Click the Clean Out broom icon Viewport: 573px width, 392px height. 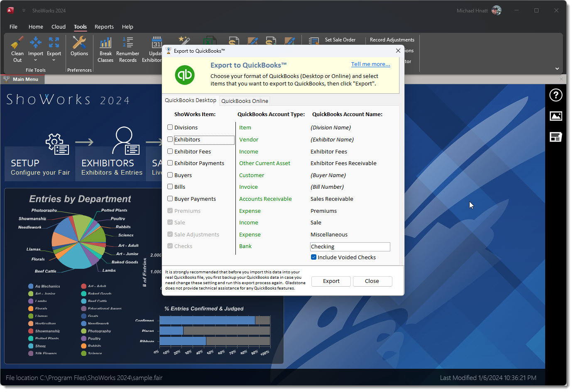(x=17, y=43)
